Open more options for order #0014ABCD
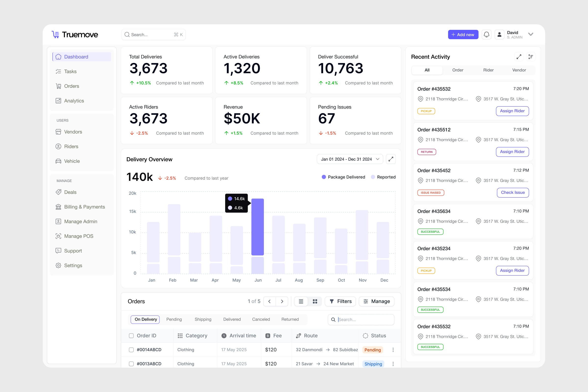The height and width of the screenshot is (392, 588). pyautogui.click(x=393, y=350)
